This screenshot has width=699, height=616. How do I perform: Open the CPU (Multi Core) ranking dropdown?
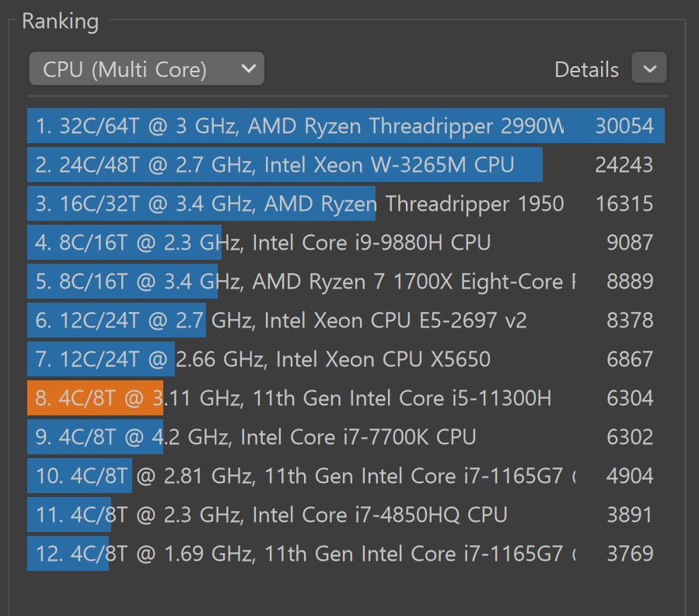(146, 68)
